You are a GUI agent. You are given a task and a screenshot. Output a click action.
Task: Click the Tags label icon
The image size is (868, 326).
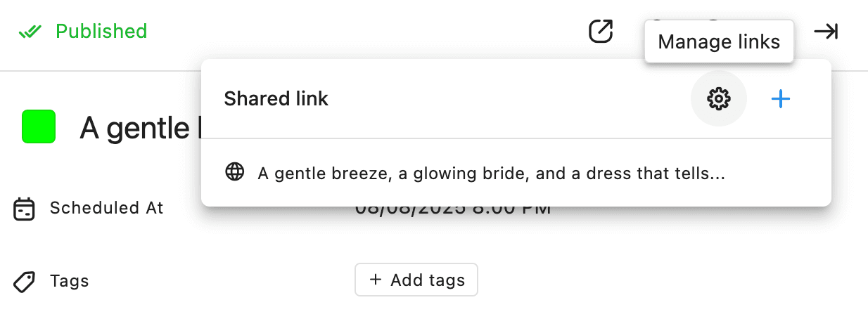point(25,281)
